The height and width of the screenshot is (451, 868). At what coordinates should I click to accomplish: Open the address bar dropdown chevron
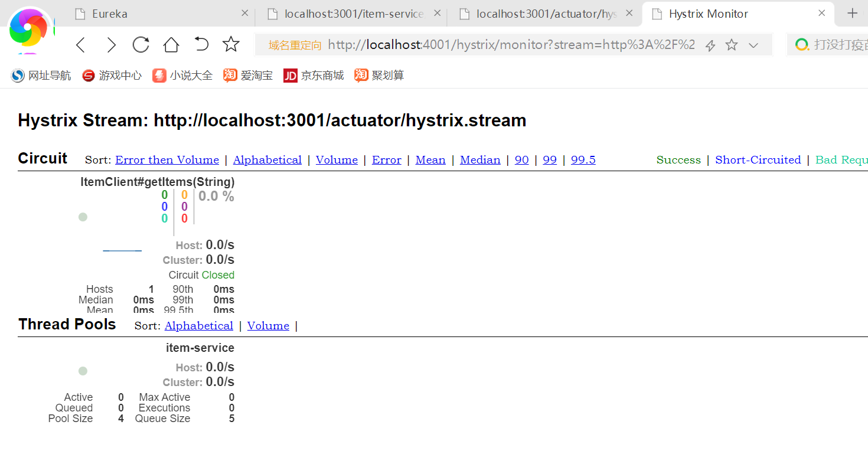pos(753,44)
